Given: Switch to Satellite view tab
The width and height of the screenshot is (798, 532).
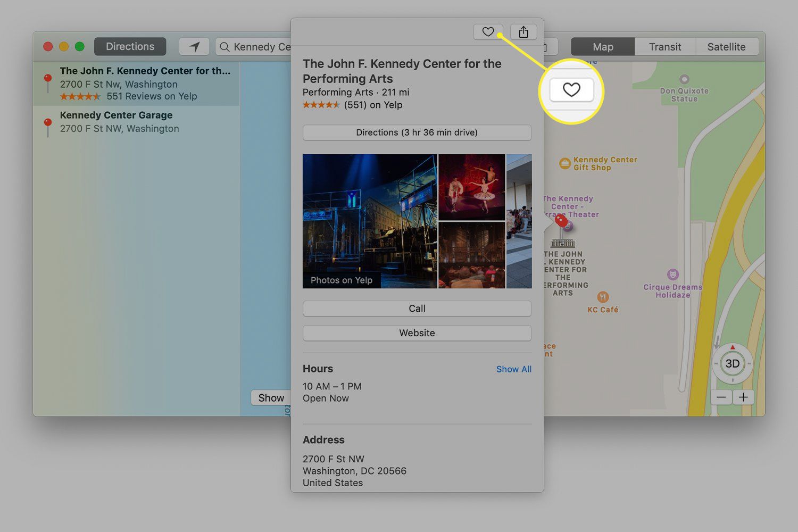Looking at the screenshot, I should [x=727, y=47].
